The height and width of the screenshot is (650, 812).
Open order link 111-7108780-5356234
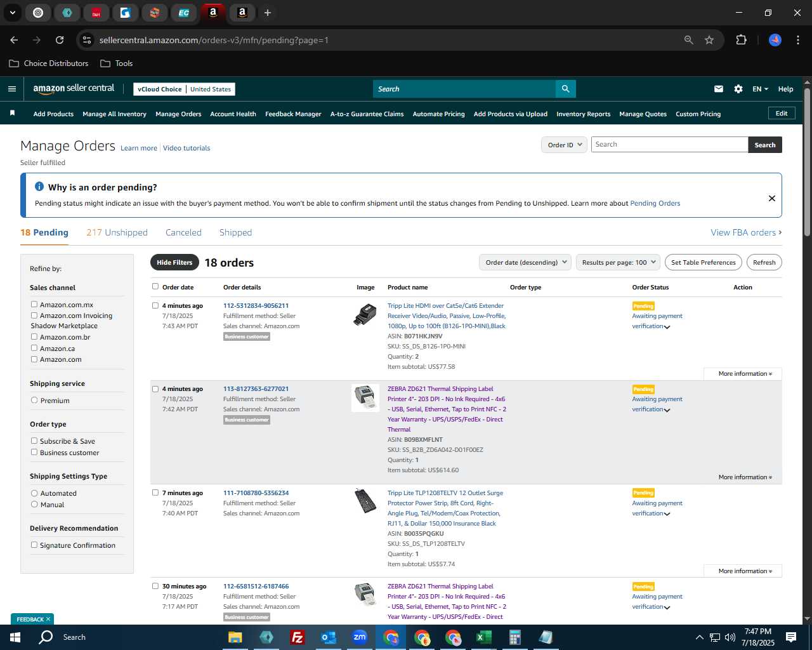click(256, 493)
